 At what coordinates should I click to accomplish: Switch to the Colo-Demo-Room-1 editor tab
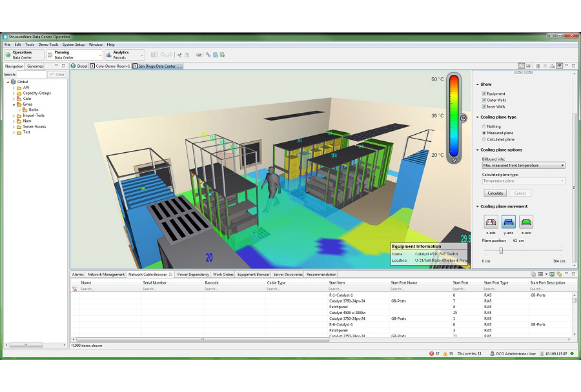(110, 66)
